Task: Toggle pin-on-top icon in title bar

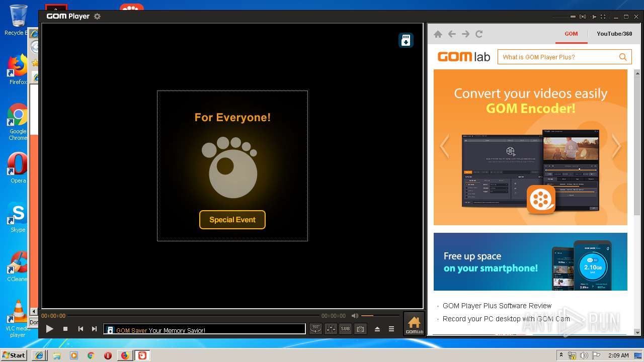Action: pos(594,17)
